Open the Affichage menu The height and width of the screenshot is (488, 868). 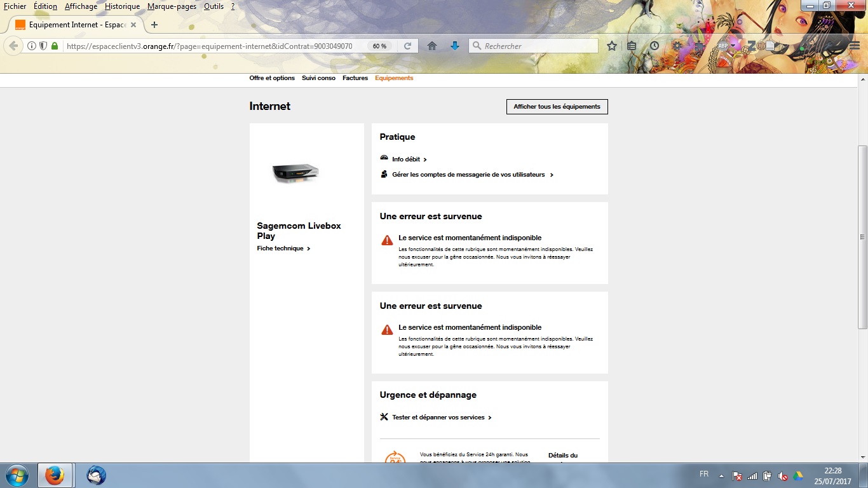[x=81, y=6]
